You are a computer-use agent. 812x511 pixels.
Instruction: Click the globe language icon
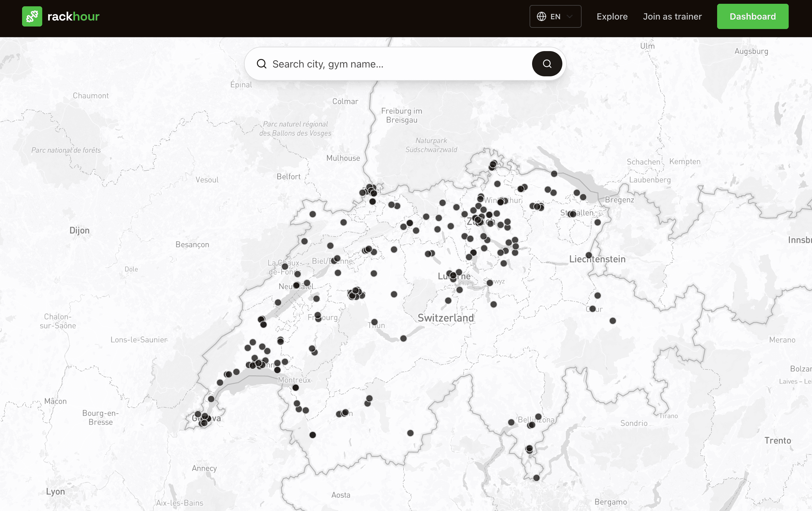tap(541, 16)
